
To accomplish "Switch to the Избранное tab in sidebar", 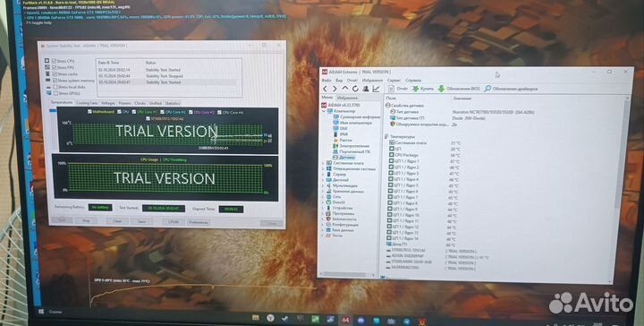I will 347,98.
